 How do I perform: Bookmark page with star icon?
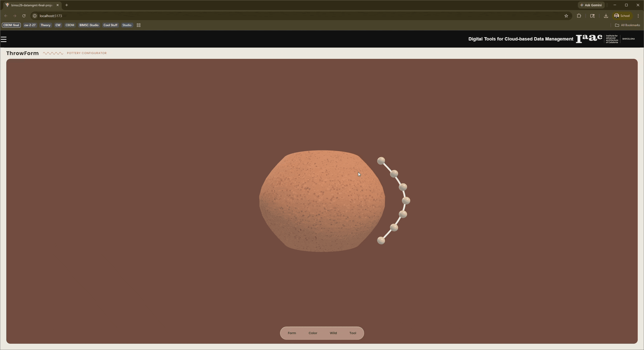point(566,16)
